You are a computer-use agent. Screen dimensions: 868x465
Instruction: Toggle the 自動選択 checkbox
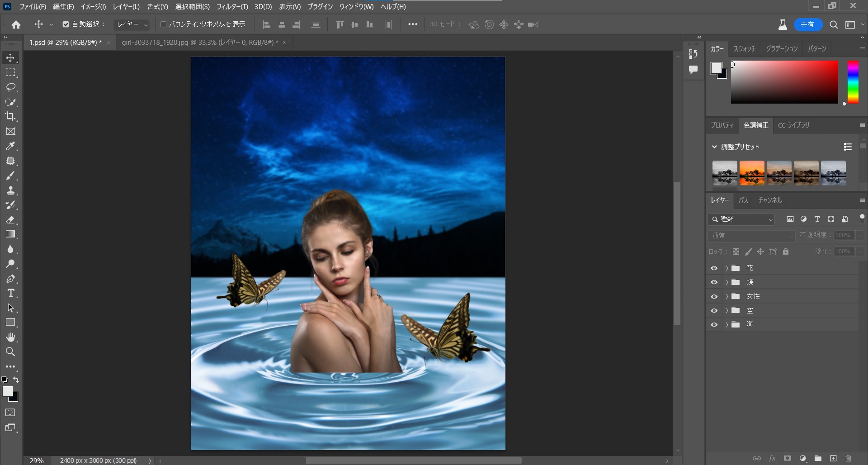(x=66, y=24)
